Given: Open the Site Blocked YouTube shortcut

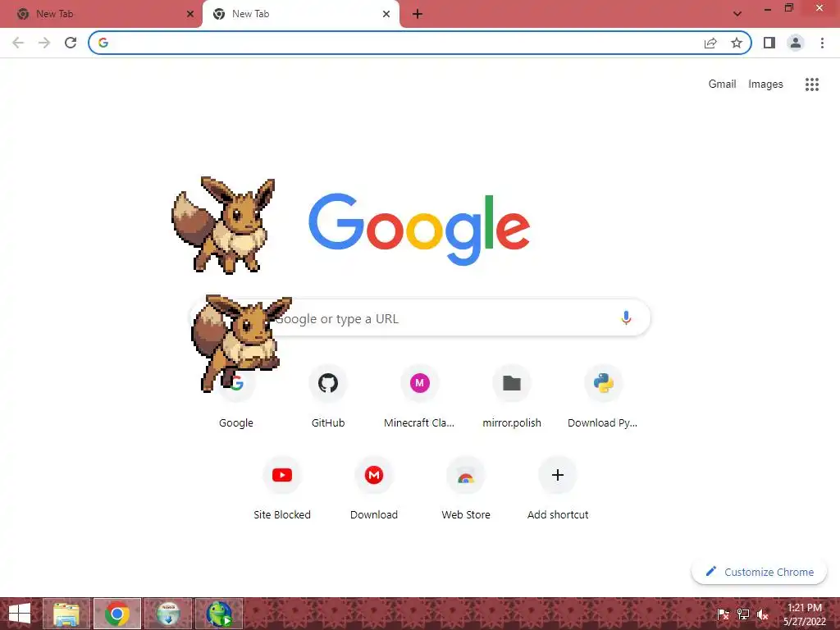Looking at the screenshot, I should click(x=282, y=488).
